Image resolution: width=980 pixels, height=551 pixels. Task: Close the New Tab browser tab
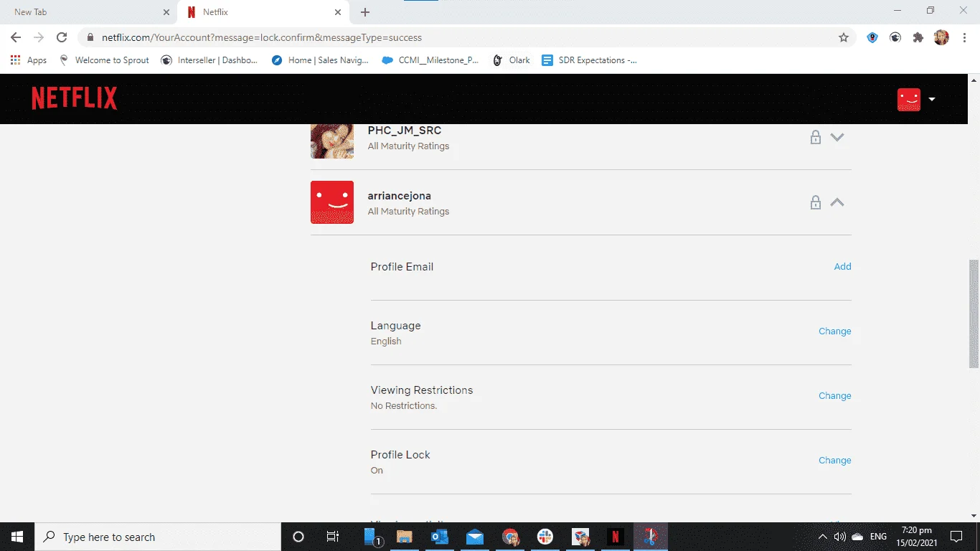(166, 12)
